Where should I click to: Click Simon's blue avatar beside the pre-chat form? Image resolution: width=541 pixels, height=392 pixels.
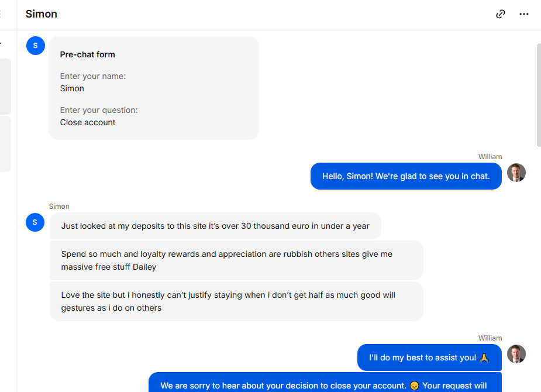coord(36,46)
